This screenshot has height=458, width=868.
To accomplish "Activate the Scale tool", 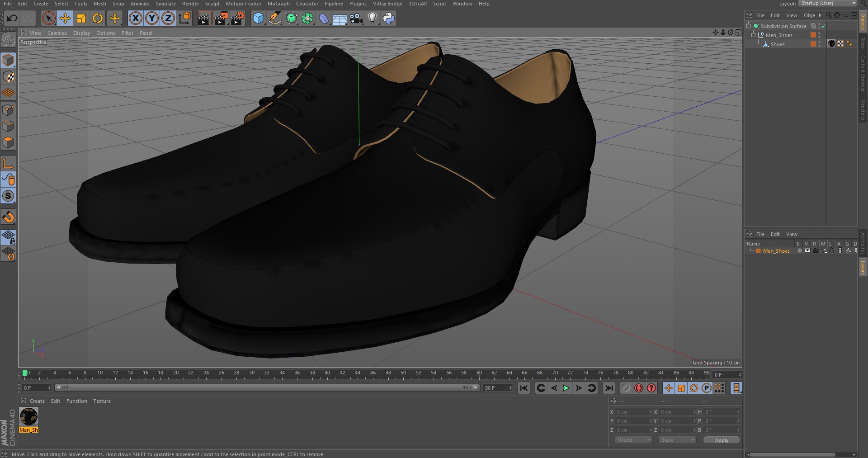I will pos(81,18).
